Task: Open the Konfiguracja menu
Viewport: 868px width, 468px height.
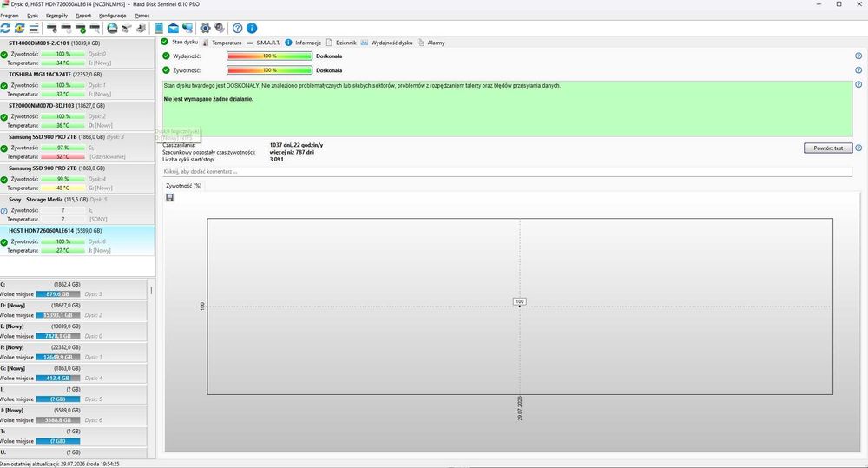Action: tap(112, 16)
